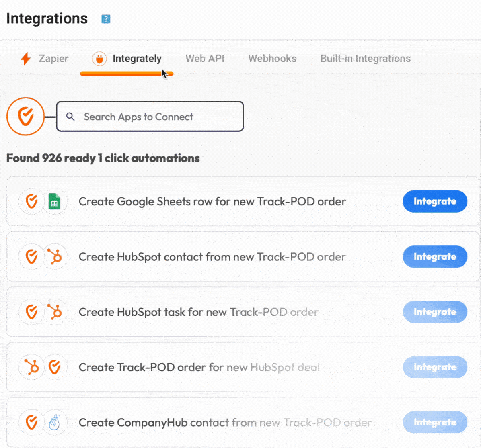481x448 pixels.
Task: Click HubSpot icon in HubSpot deal row
Action: pos(32,367)
